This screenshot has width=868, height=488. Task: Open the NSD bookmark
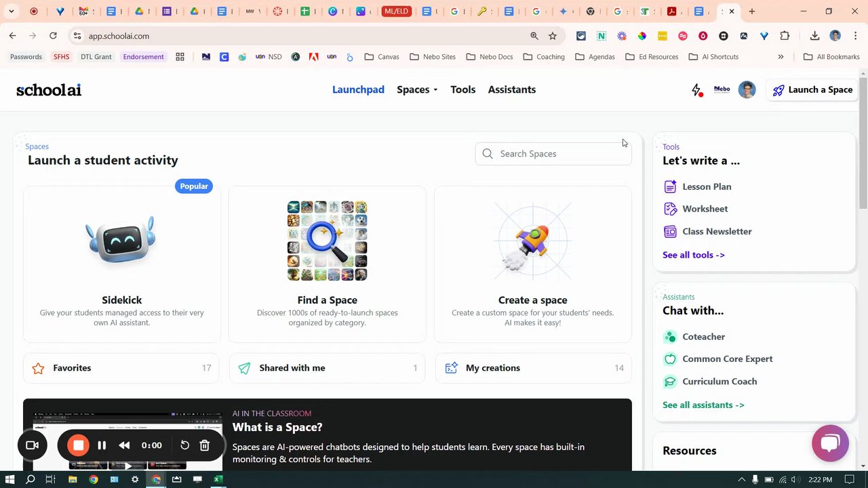tap(269, 57)
